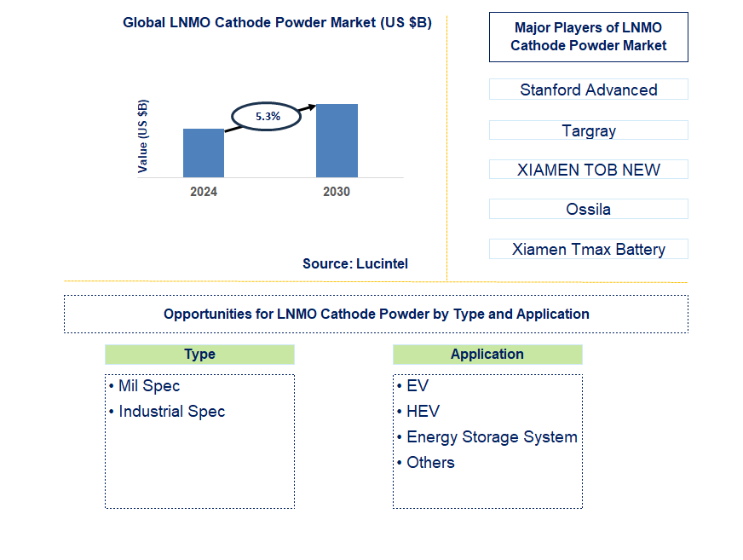Click the Xiamen Tmax Battery box
Image resolution: width=743 pixels, height=560 pixels.
[588, 249]
